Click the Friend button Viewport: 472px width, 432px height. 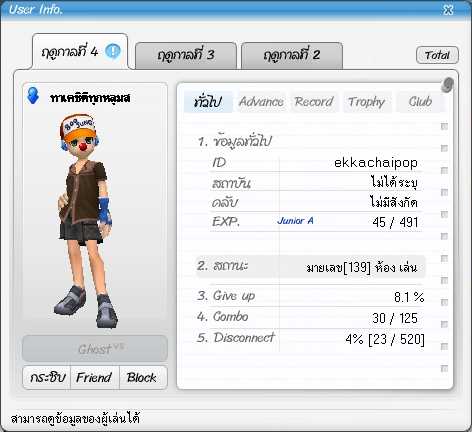click(x=94, y=378)
